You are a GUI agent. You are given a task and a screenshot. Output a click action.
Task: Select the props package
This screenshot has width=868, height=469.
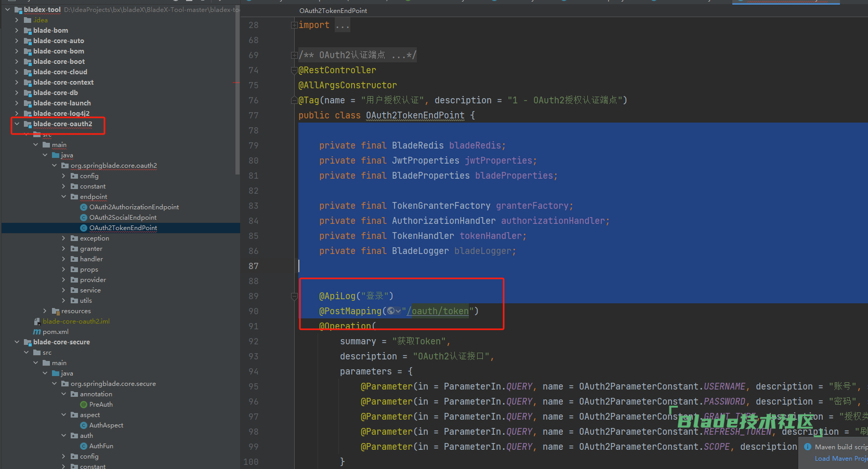(89, 270)
